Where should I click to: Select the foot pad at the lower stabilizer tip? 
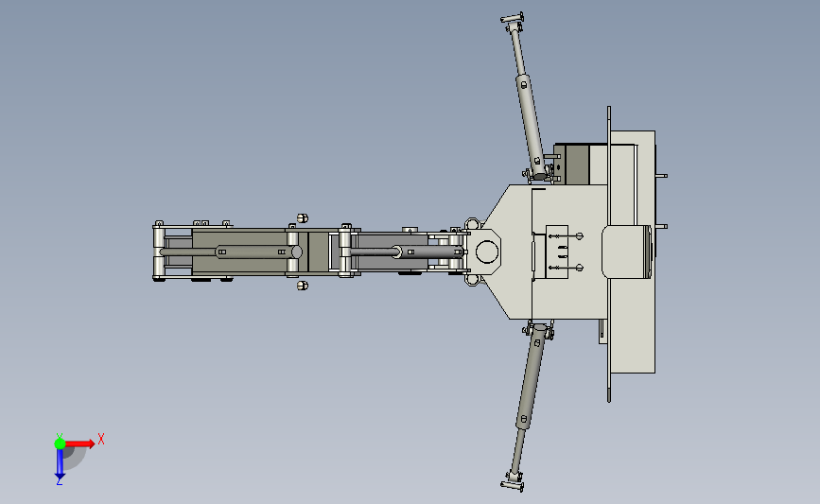pos(512,485)
